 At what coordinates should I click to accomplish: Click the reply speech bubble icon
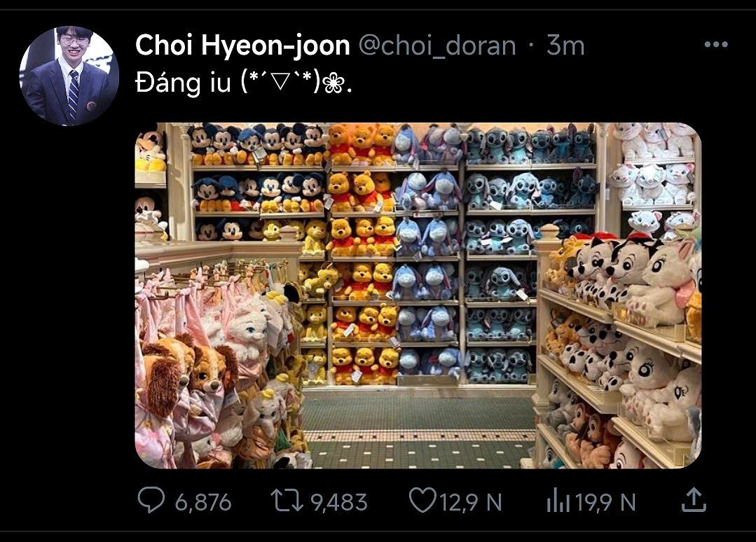click(151, 499)
